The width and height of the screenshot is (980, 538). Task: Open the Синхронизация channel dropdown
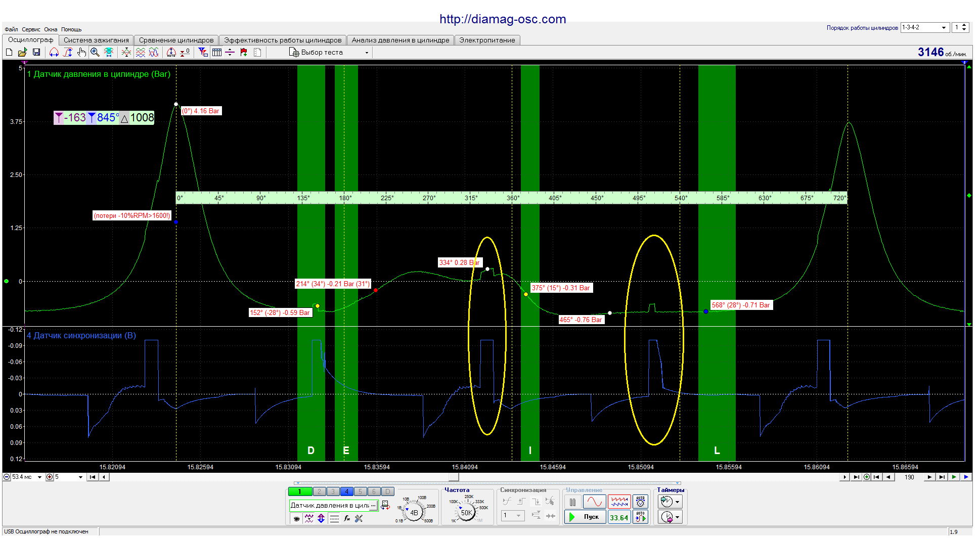click(x=513, y=516)
